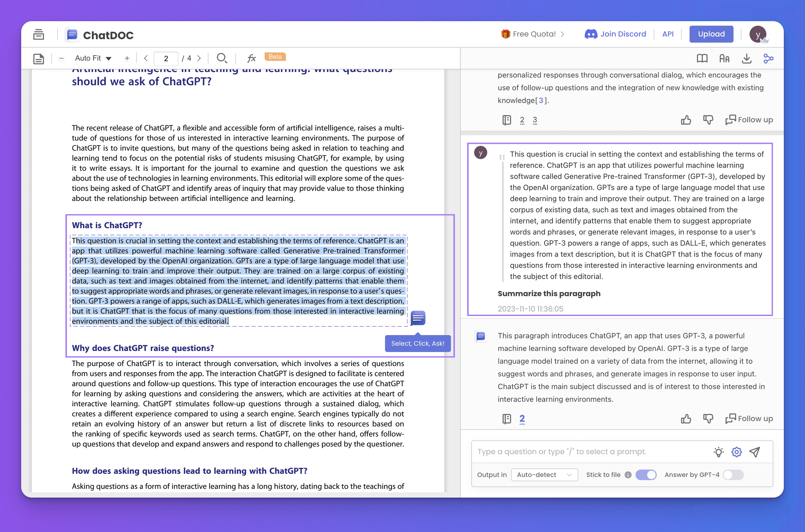Thumbs up the summary answer
This screenshot has width=805, height=532.
686,419
